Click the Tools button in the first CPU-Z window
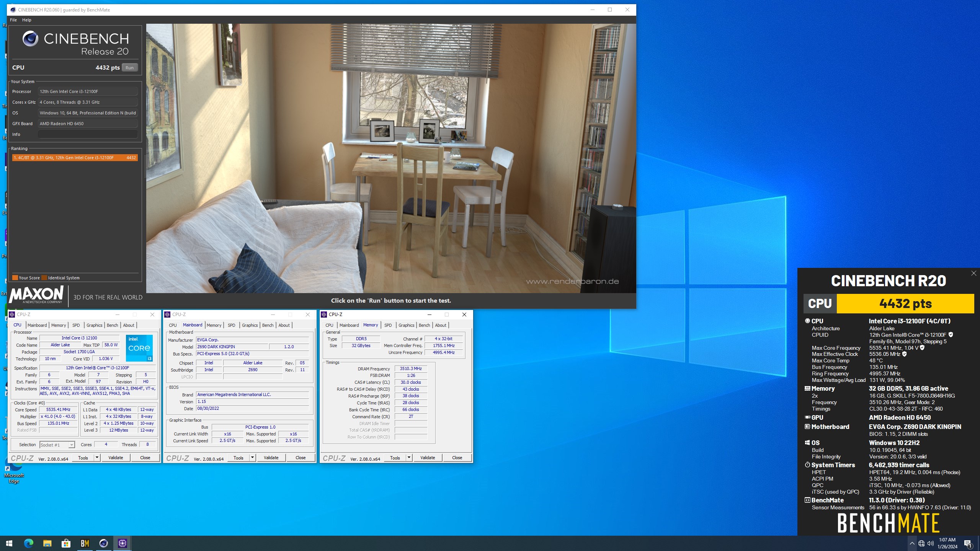Image resolution: width=980 pixels, height=551 pixels. point(83,458)
